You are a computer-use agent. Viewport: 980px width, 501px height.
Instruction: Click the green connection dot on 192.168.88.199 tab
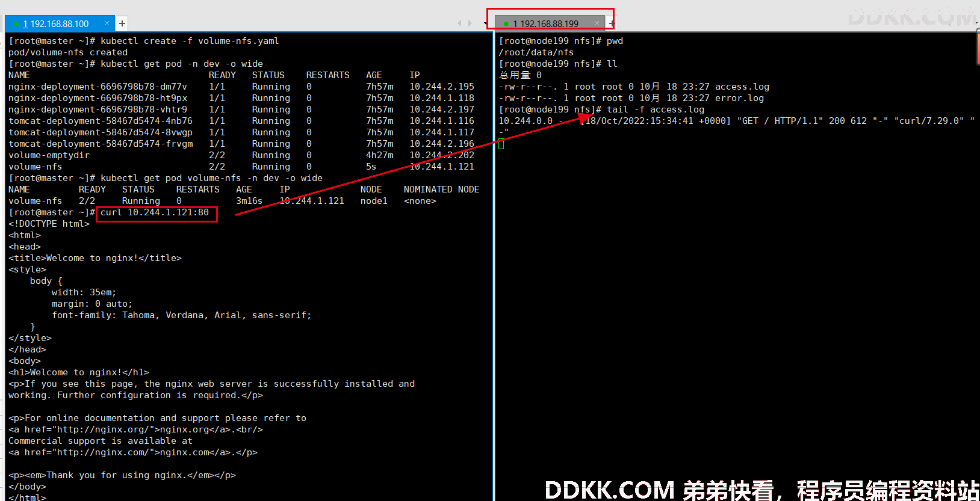coord(506,24)
